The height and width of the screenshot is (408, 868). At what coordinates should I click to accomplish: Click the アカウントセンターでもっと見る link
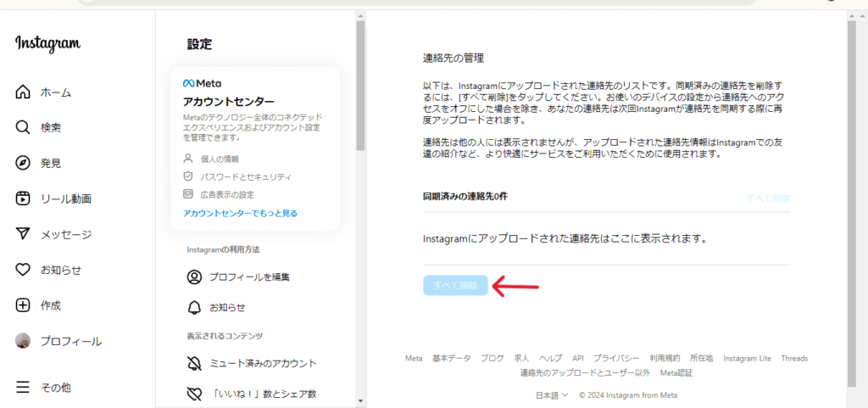pos(240,213)
